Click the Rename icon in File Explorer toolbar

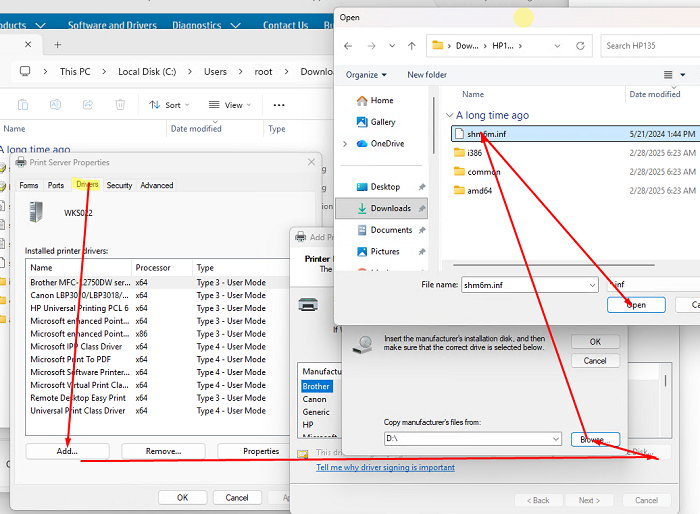55,105
